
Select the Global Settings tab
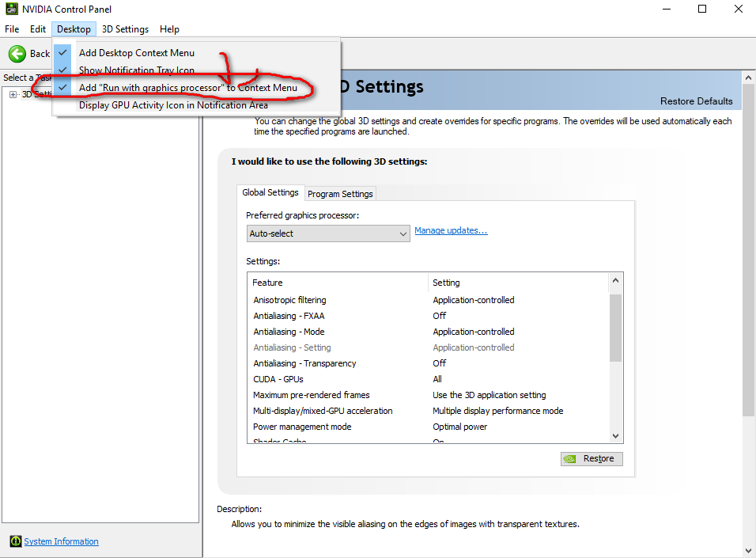[270, 192]
